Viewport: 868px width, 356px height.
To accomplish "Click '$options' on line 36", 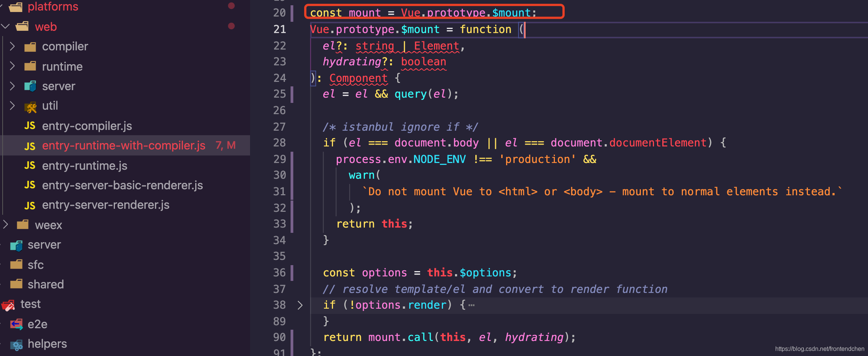I will click(485, 273).
